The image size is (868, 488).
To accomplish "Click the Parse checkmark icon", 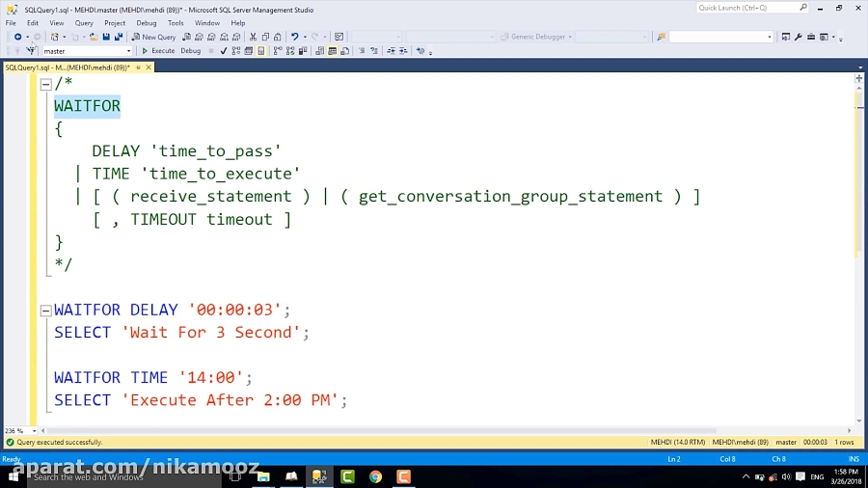I will (x=223, y=51).
